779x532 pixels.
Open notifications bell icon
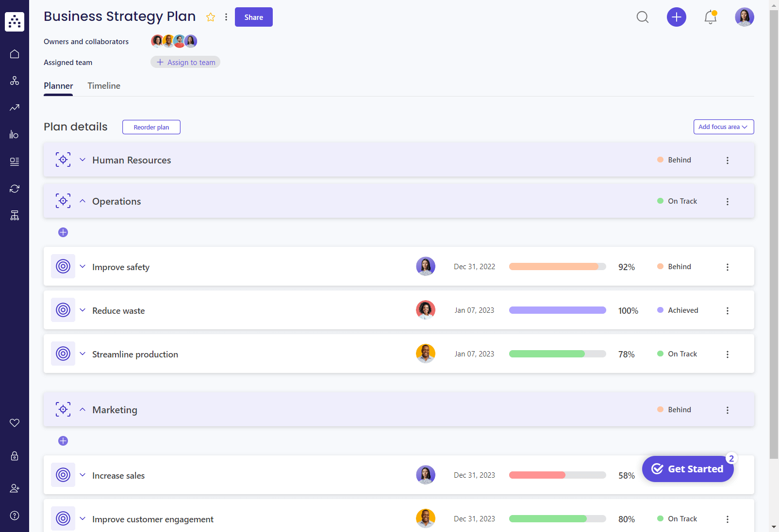(x=710, y=17)
